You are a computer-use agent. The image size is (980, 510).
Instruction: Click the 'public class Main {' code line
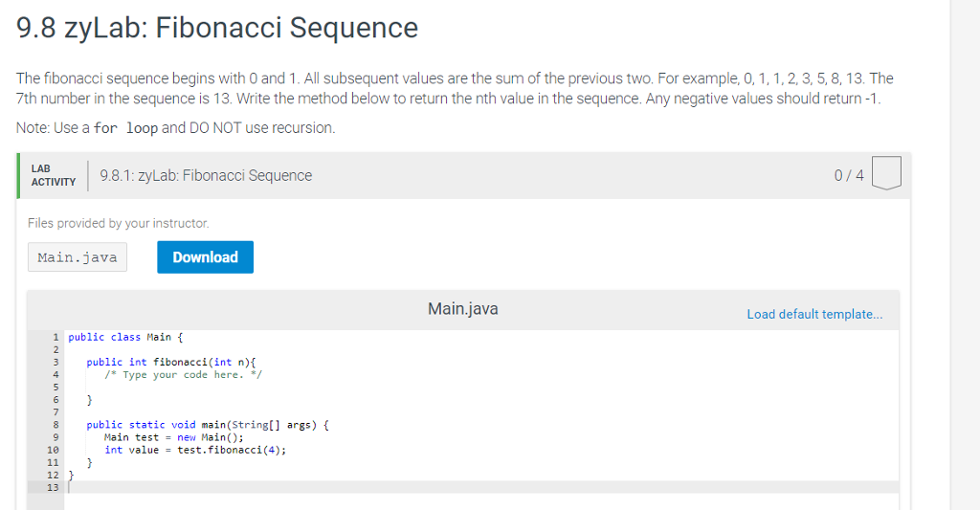coord(124,337)
